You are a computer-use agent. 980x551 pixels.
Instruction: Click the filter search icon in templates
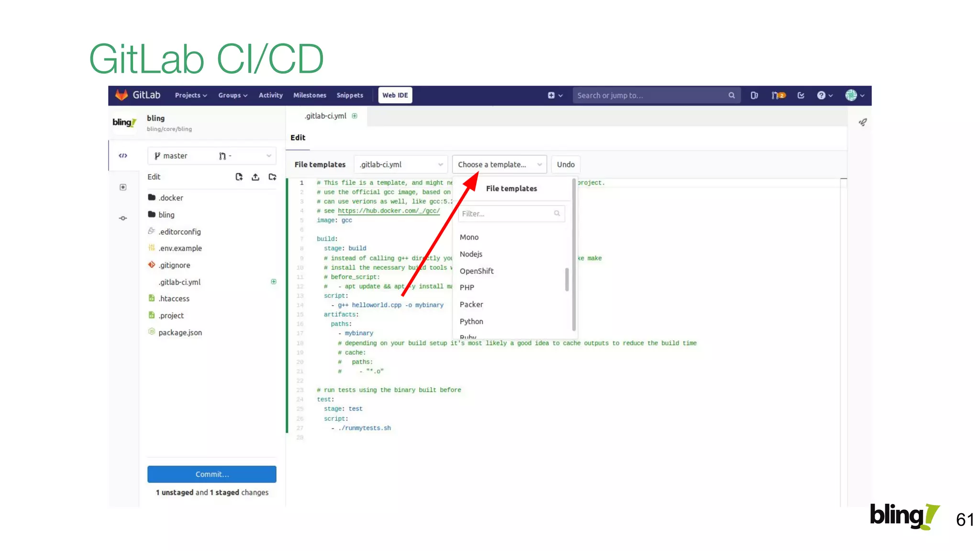pos(557,213)
